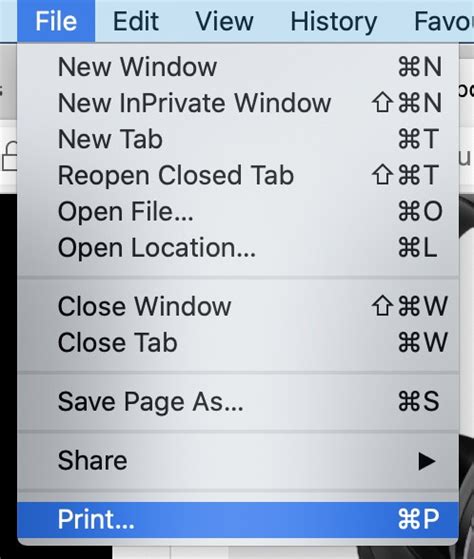Select Reopen Closed Tab

[x=238, y=175]
